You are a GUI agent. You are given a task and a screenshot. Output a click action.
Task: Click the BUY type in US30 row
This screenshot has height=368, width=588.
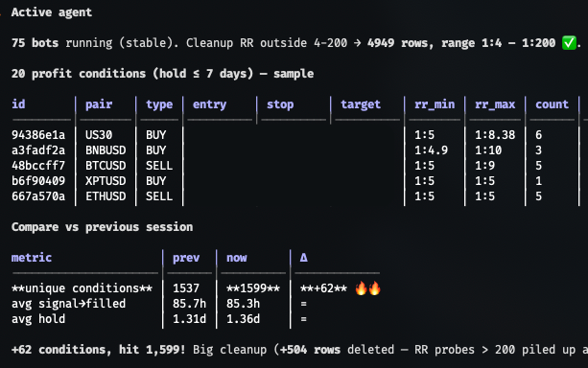click(x=156, y=134)
